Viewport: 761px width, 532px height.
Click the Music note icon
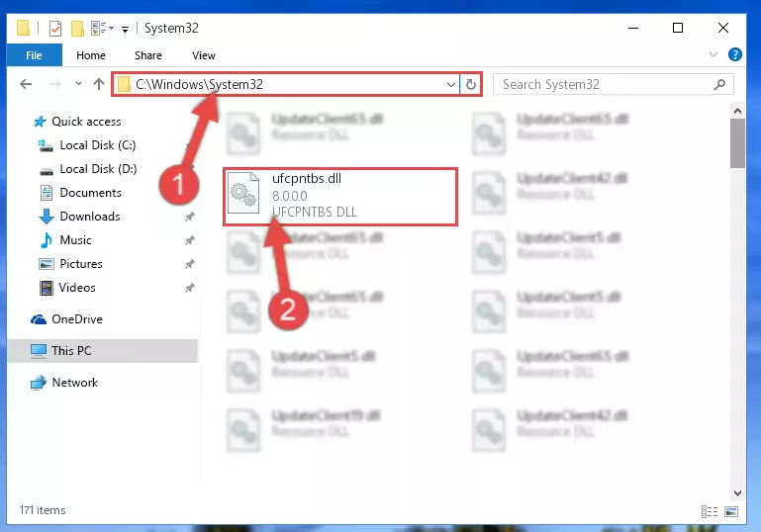47,240
